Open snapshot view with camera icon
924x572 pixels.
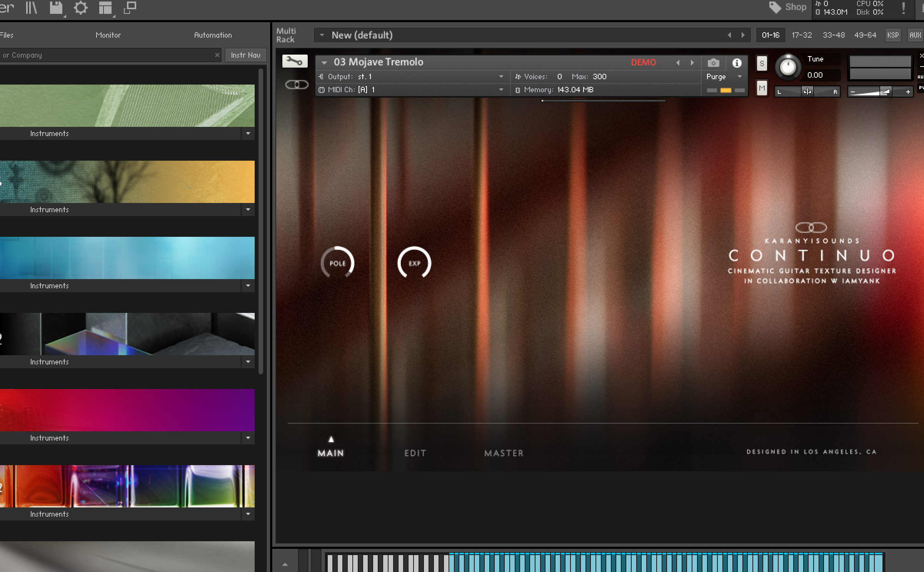[x=713, y=63]
